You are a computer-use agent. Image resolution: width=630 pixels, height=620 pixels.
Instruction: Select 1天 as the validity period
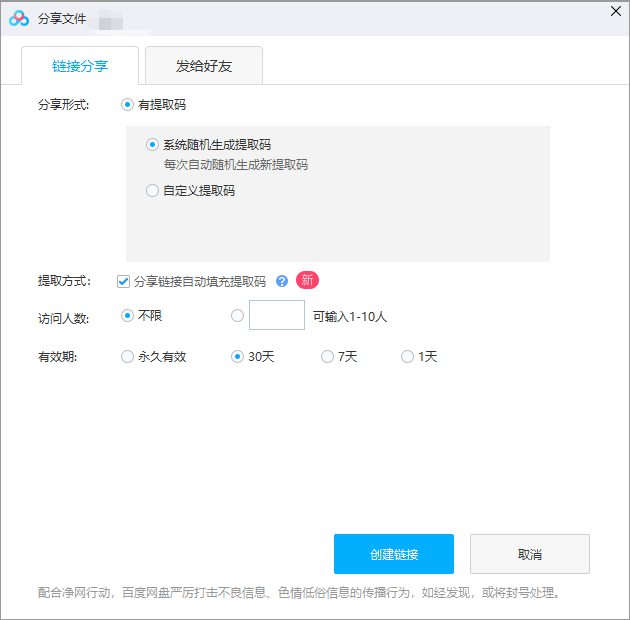(x=407, y=356)
